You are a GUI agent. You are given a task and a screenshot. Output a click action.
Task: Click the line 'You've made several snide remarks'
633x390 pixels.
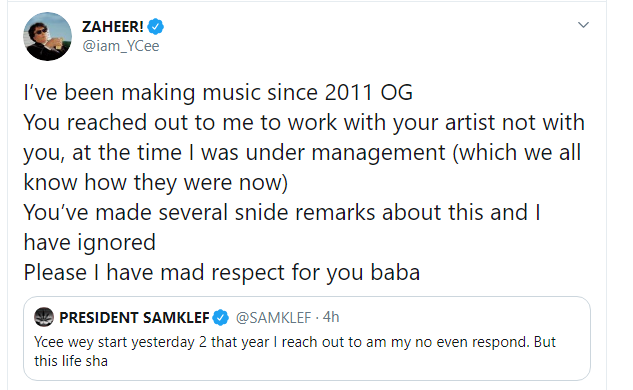click(x=282, y=212)
